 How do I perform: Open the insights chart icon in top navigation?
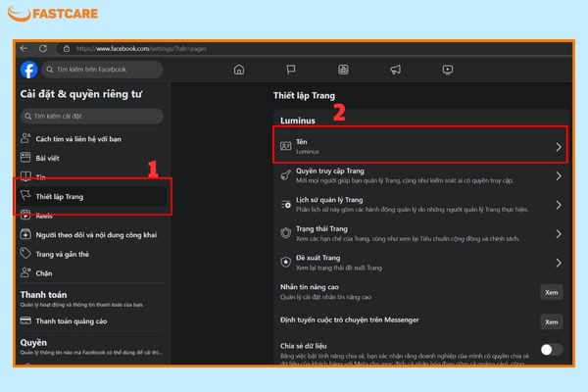coord(343,70)
